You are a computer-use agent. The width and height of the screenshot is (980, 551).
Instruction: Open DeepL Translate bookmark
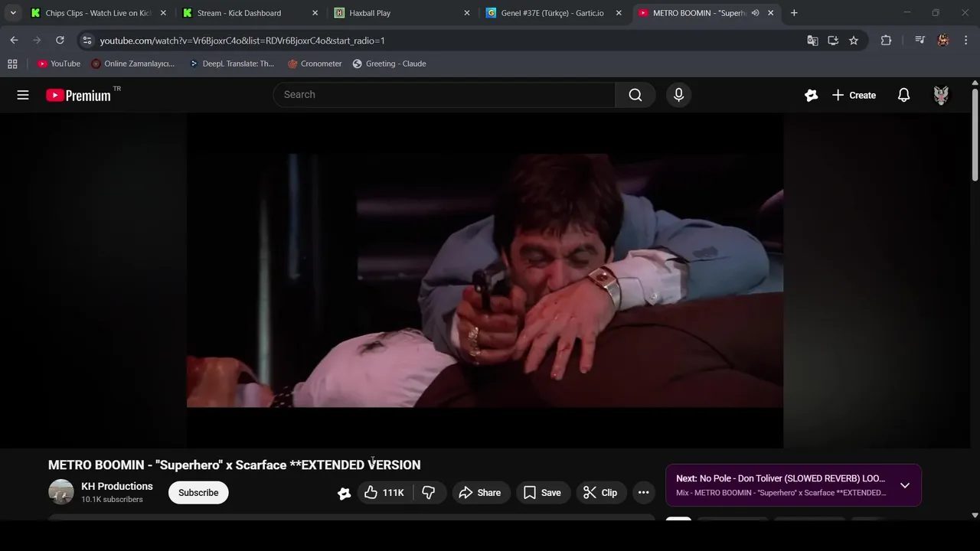point(232,64)
